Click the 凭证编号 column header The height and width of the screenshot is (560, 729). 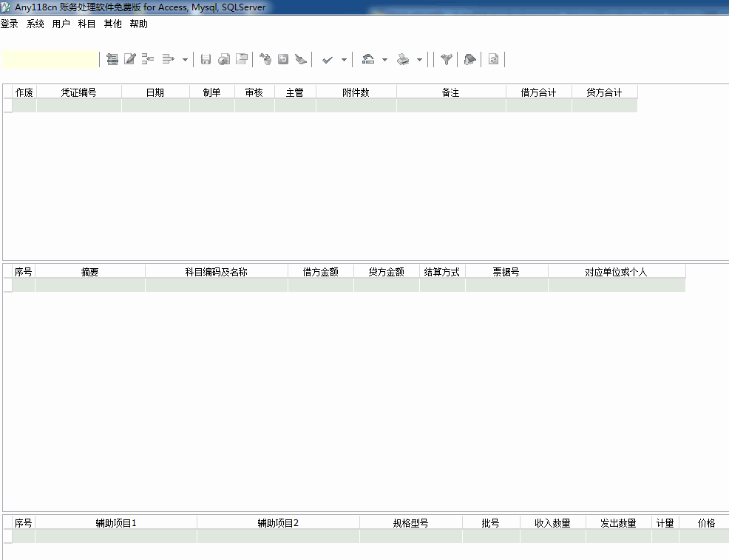(79, 92)
